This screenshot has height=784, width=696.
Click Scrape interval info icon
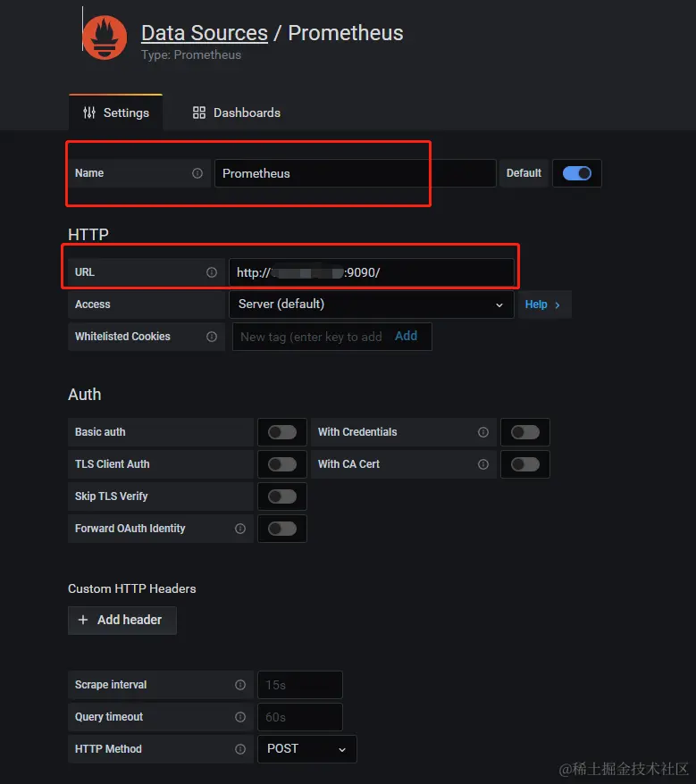[x=240, y=685]
